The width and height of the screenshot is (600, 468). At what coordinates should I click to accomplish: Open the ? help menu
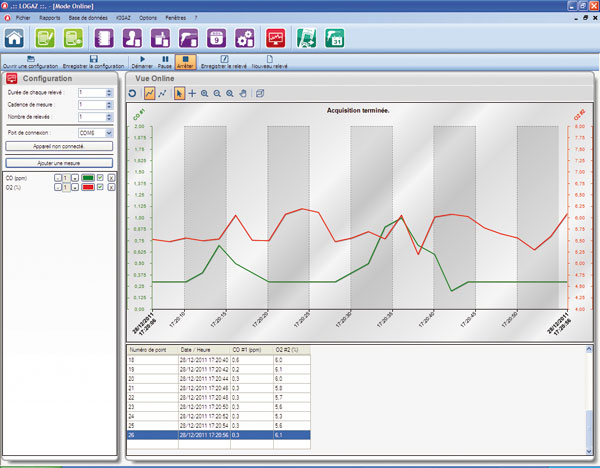point(196,18)
